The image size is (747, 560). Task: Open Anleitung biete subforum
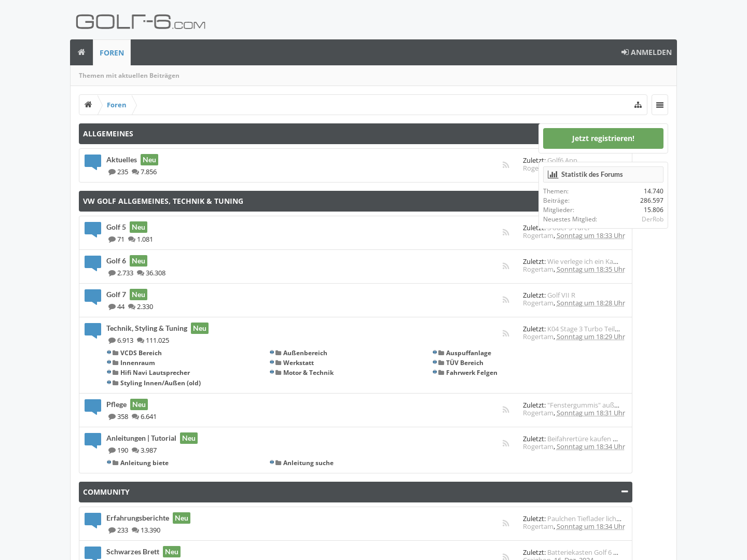coord(144,463)
